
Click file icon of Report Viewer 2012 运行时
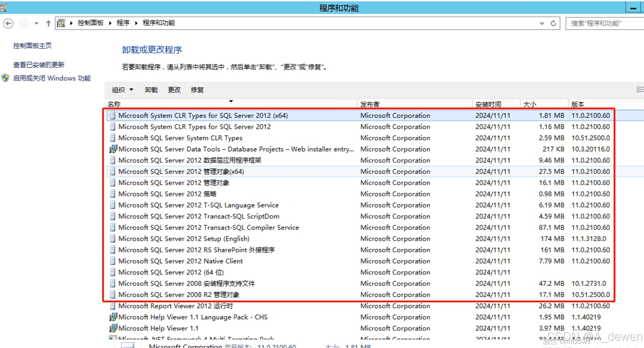click(113, 306)
